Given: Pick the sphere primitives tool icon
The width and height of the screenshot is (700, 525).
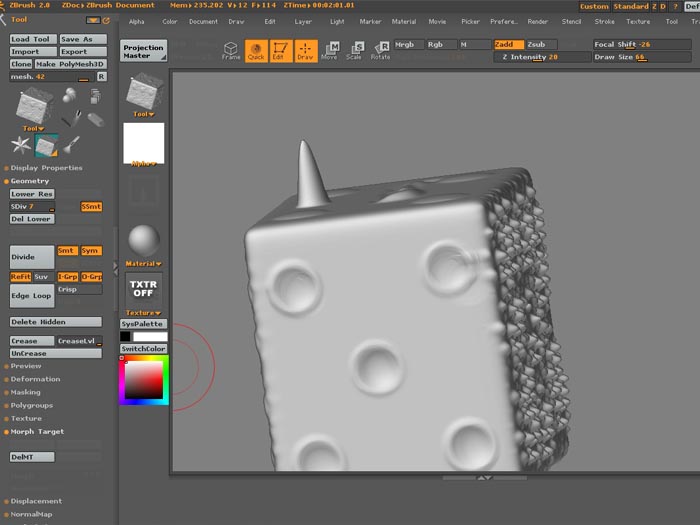Looking at the screenshot, I should 69,95.
